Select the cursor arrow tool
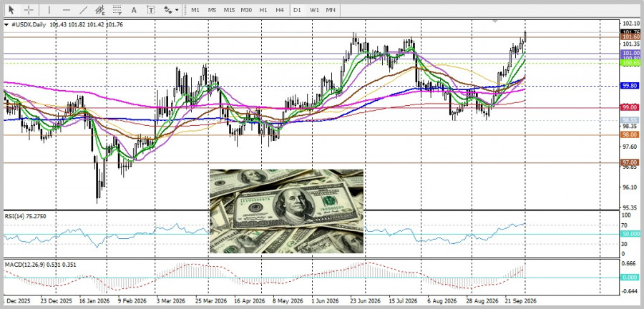Image resolution: width=644 pixels, height=309 pixels. click(x=11, y=10)
